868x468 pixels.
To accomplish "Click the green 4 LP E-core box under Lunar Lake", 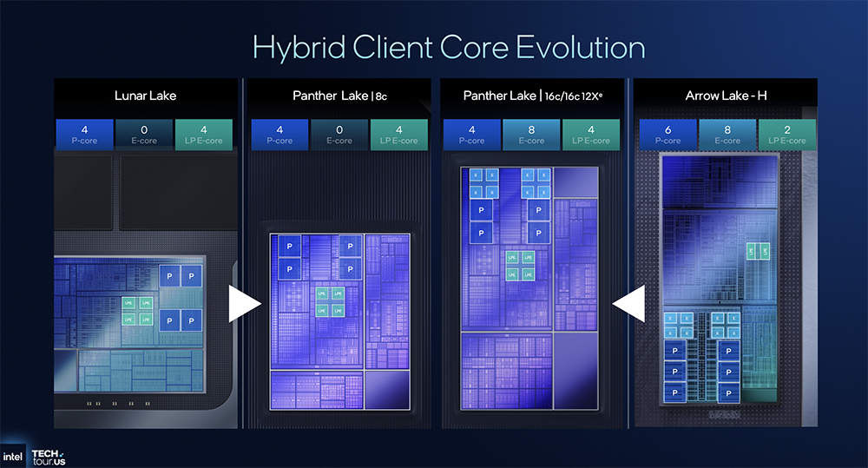I will (x=205, y=133).
